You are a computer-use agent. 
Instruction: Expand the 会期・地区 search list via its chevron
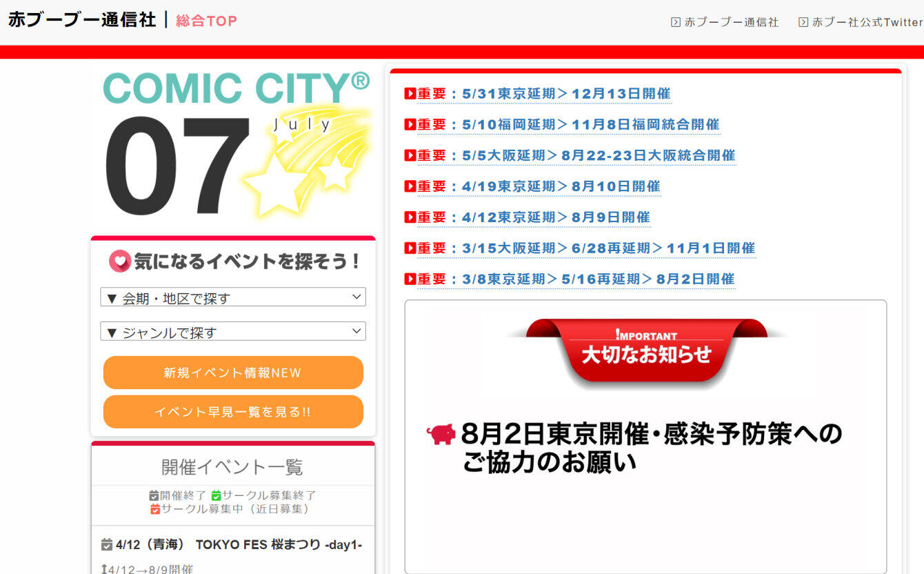click(x=357, y=297)
